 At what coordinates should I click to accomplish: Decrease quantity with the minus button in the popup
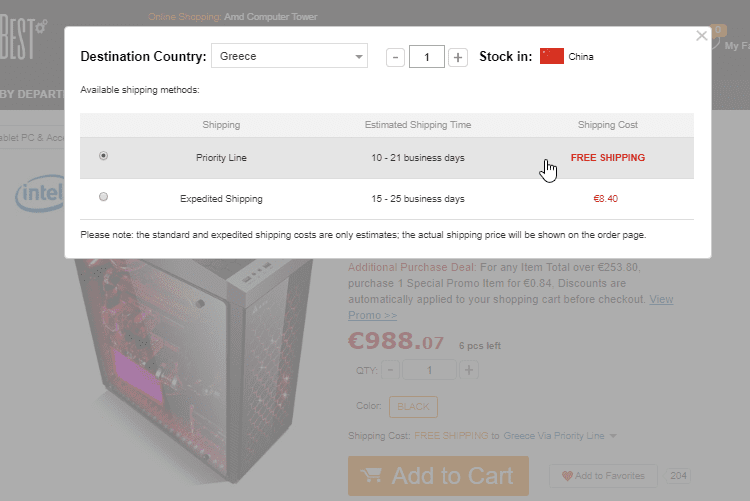pyautogui.click(x=395, y=57)
